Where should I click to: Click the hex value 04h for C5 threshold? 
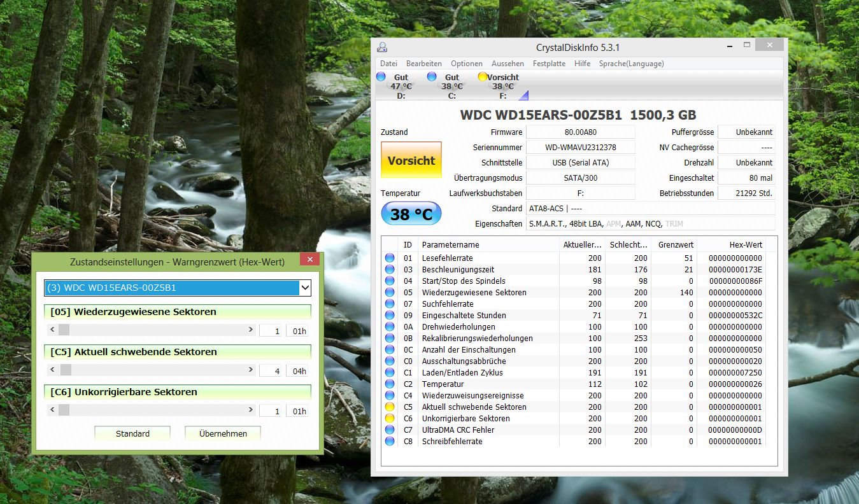[297, 371]
